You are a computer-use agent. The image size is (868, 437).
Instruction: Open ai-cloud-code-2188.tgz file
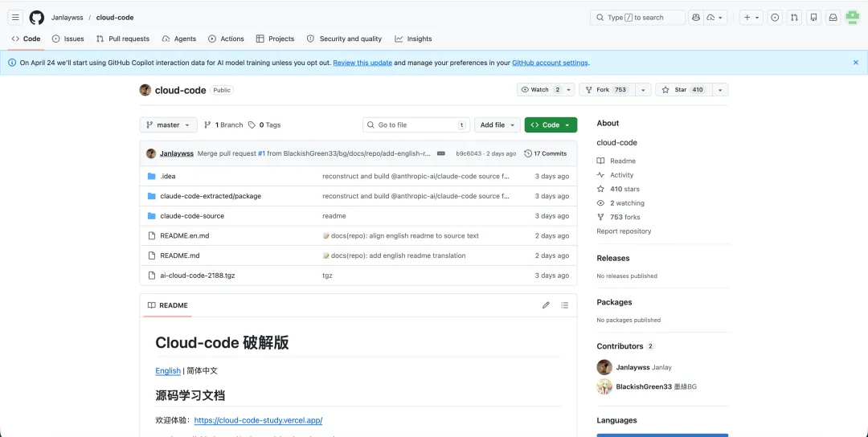point(198,276)
